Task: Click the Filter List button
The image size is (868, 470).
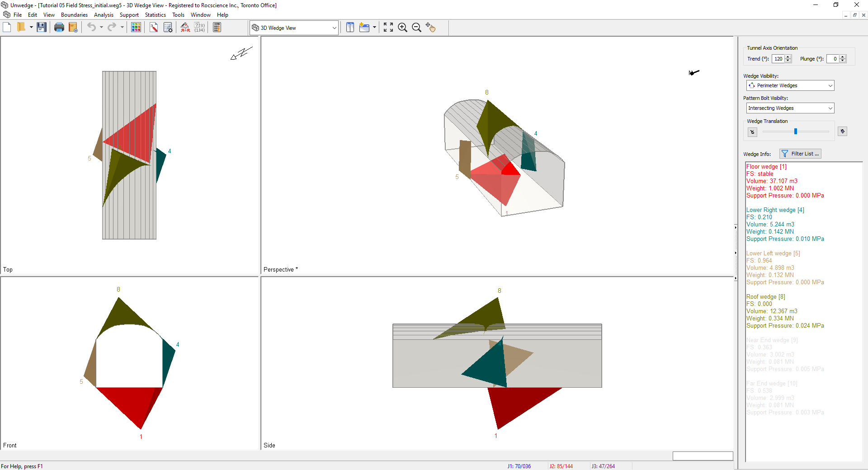Action: coord(800,154)
